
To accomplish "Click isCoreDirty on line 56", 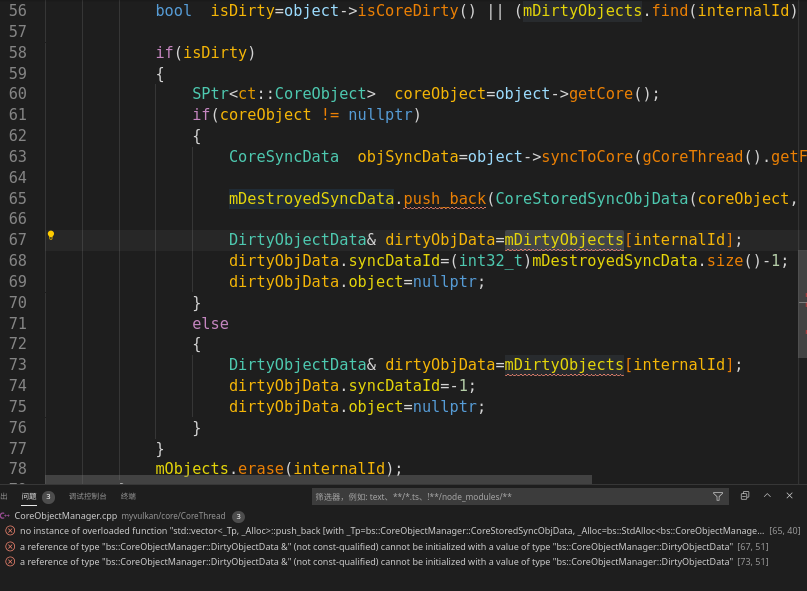I will coord(408,10).
